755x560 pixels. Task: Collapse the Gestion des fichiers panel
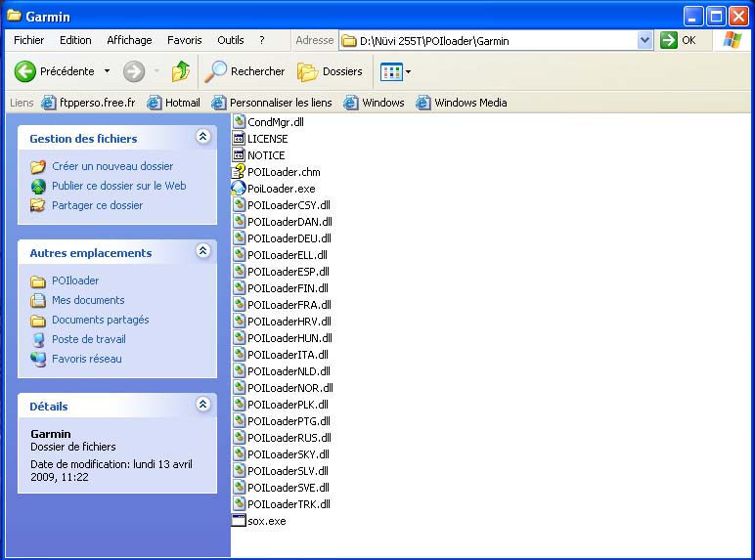203,137
